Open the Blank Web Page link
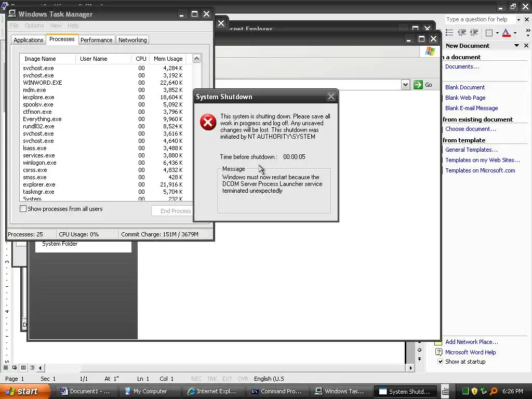Screen dimensions: 532x399 click(465, 98)
